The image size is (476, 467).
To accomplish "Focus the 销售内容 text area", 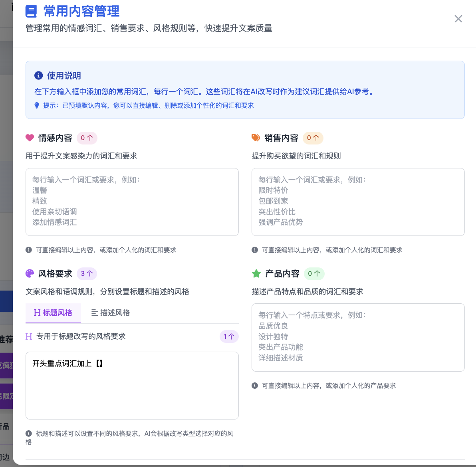I will (x=358, y=202).
